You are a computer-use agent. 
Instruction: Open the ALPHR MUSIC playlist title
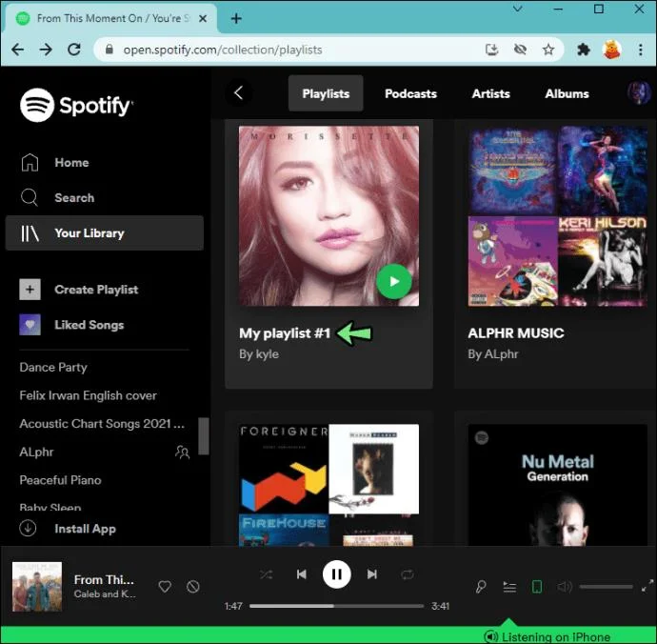click(x=516, y=333)
